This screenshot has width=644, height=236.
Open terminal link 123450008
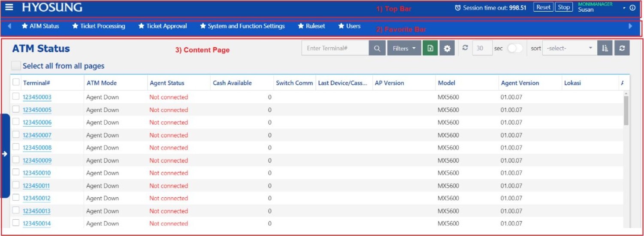pos(37,148)
